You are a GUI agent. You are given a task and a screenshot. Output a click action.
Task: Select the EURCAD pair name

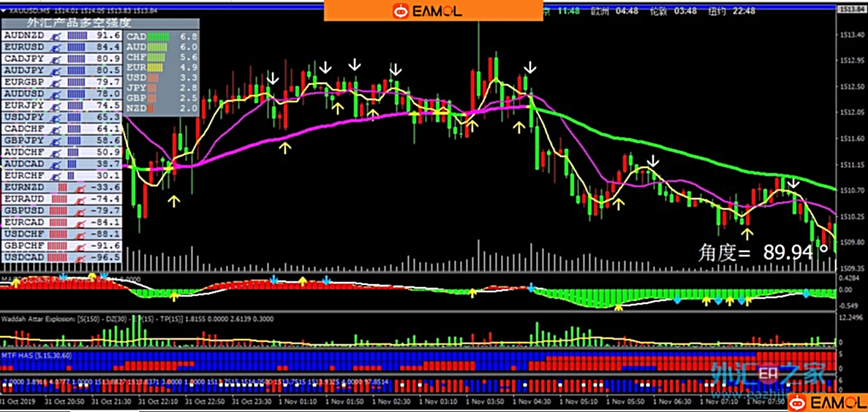pos(24,222)
